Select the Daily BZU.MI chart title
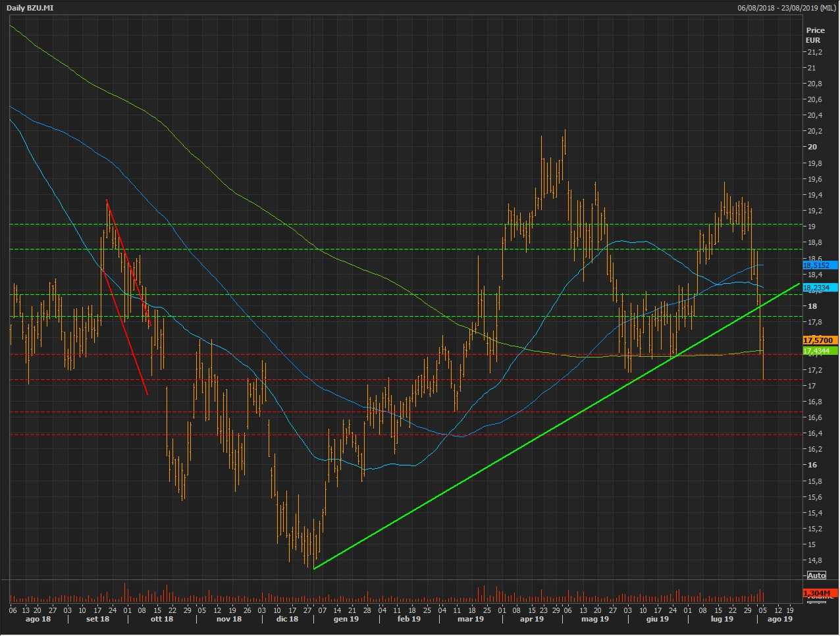 [29, 8]
